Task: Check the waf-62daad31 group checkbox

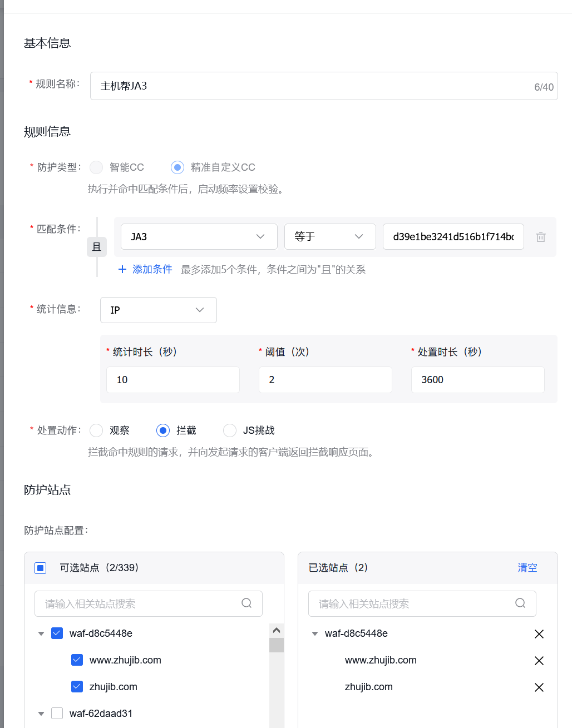Action: point(57,714)
